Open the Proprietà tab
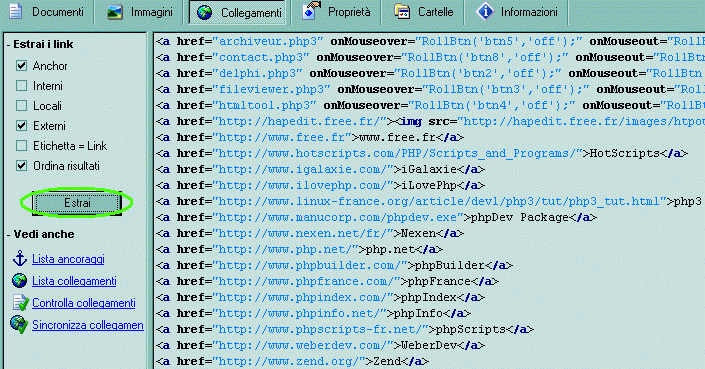This screenshot has width=705, height=369. click(336, 12)
